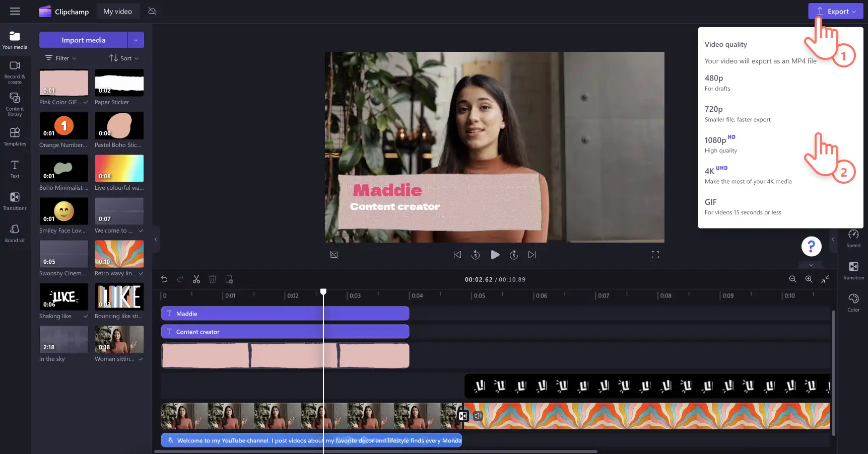Click the Export button
The image size is (868, 454).
tap(835, 11)
